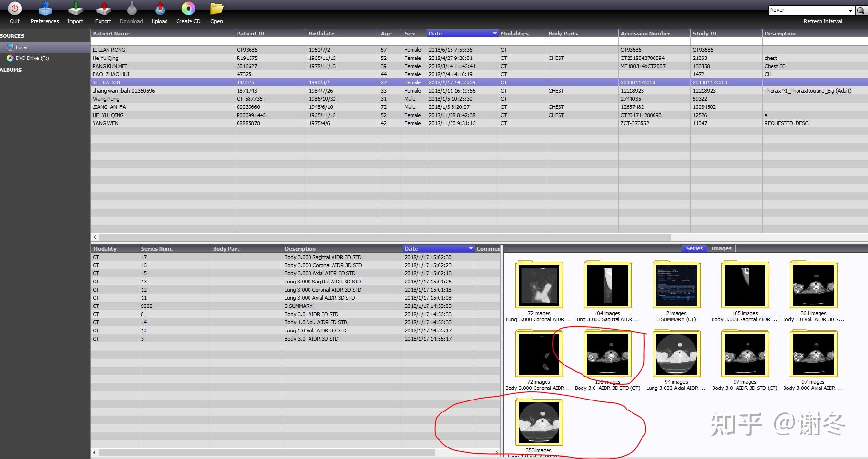Open the 72 images Body 3.000 Coronal thumbnail
This screenshot has height=459, width=868.
click(x=539, y=353)
